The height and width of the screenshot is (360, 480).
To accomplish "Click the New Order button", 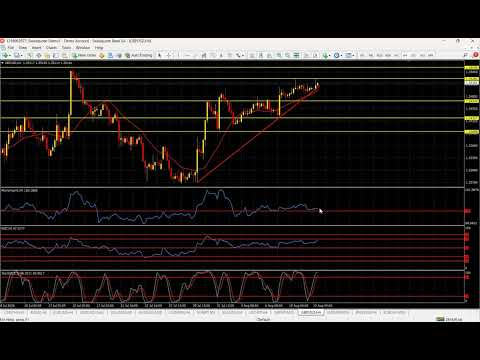I will coord(85,55).
